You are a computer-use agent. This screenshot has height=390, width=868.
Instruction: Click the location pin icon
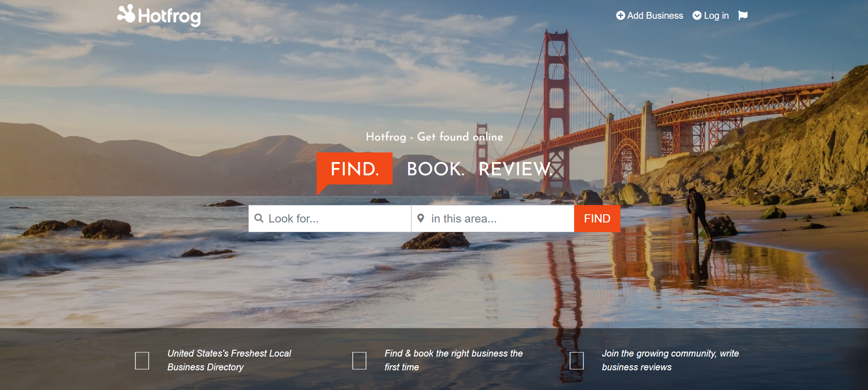coord(421,218)
